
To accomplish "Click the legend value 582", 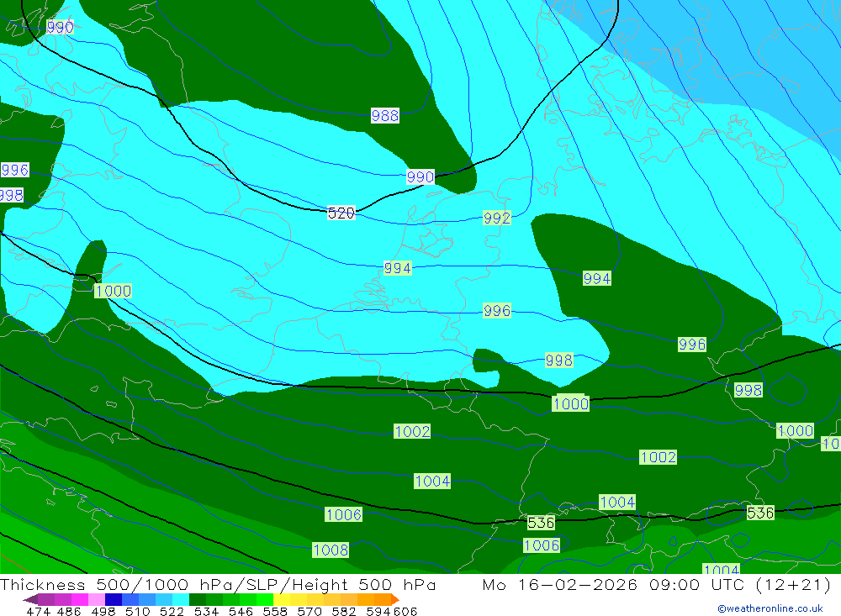I will tap(343, 612).
